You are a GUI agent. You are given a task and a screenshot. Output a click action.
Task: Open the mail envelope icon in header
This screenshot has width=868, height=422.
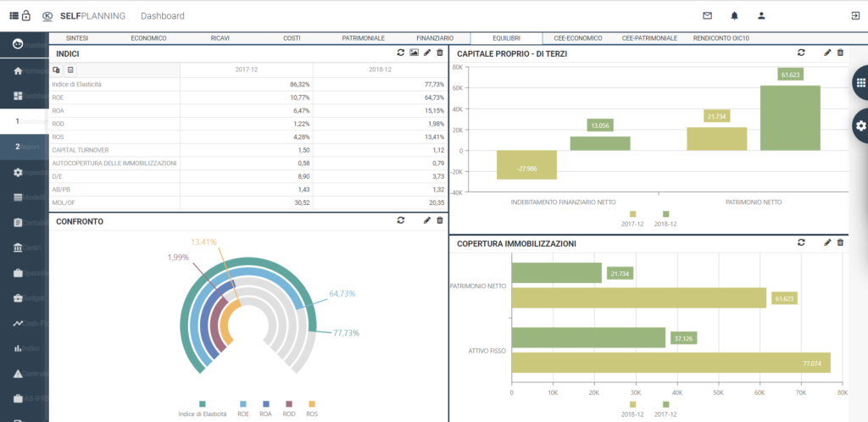click(707, 15)
